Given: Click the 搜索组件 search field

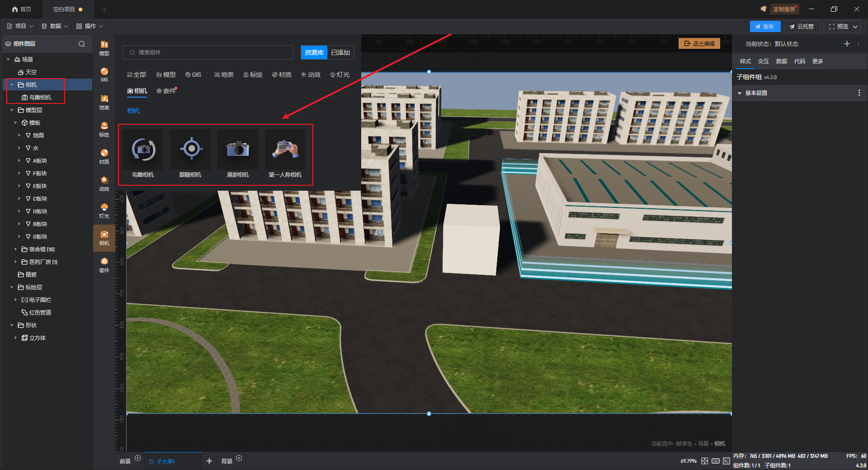Looking at the screenshot, I should click(x=208, y=52).
